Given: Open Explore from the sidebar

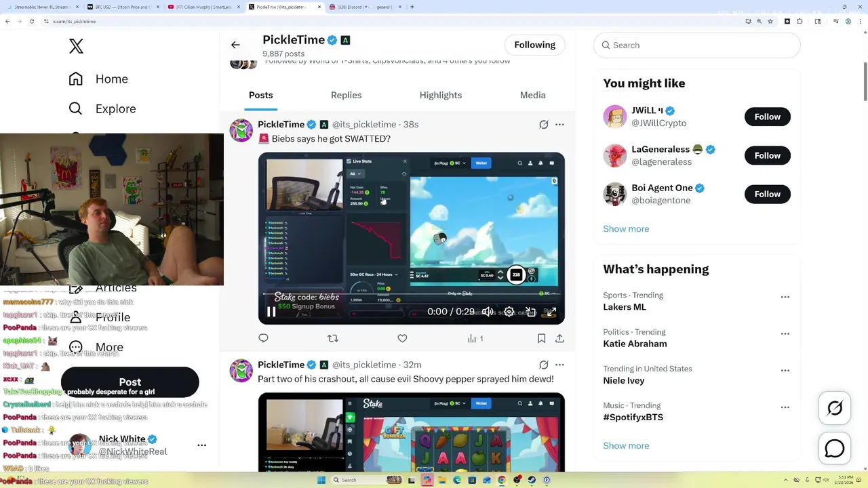Looking at the screenshot, I should point(102,108).
